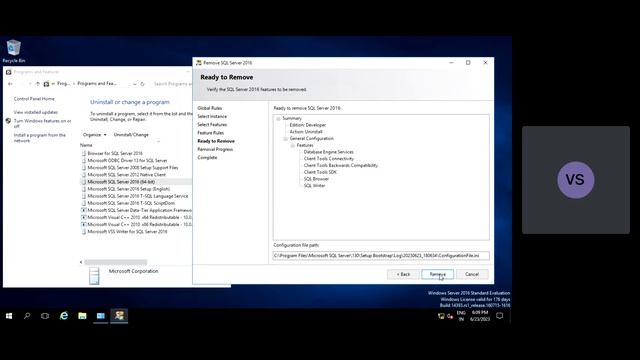This screenshot has height=360, width=640.
Task: Select the Ready to Remove wizard step
Action: (216, 141)
